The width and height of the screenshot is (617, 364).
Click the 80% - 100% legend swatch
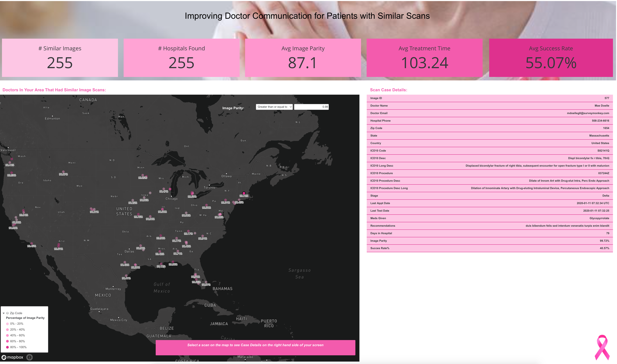click(x=7, y=347)
